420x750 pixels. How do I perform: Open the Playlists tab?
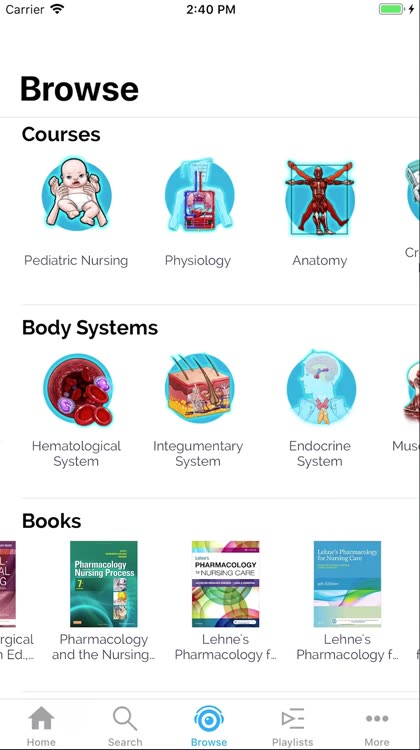292,726
